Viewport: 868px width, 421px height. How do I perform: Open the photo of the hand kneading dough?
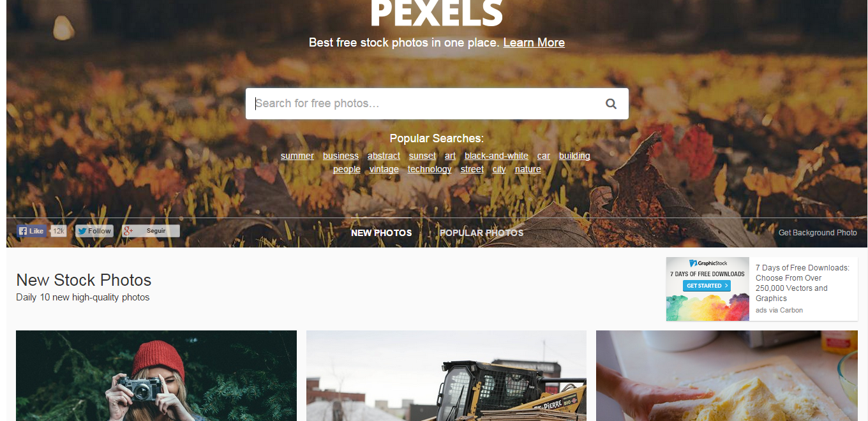tap(727, 376)
